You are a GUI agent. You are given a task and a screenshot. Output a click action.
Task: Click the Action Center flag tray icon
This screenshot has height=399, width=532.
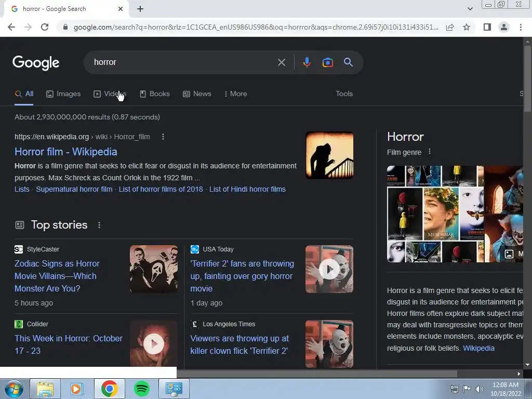coord(467,389)
